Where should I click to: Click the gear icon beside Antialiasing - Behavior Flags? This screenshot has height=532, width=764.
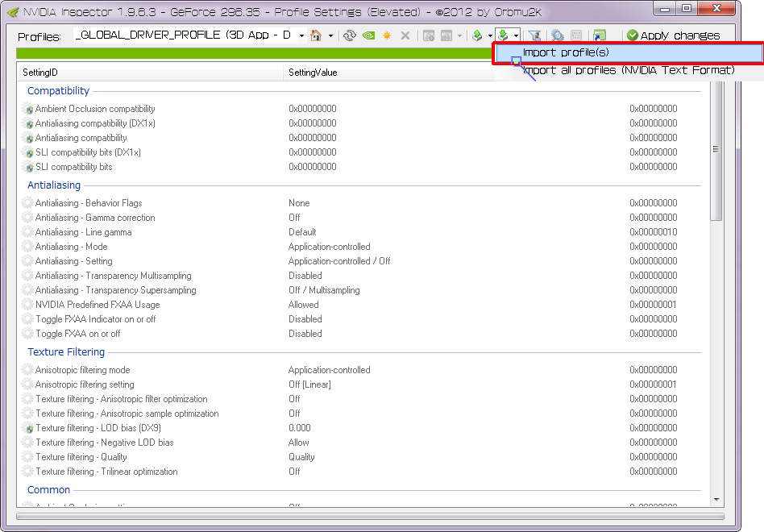tap(27, 202)
